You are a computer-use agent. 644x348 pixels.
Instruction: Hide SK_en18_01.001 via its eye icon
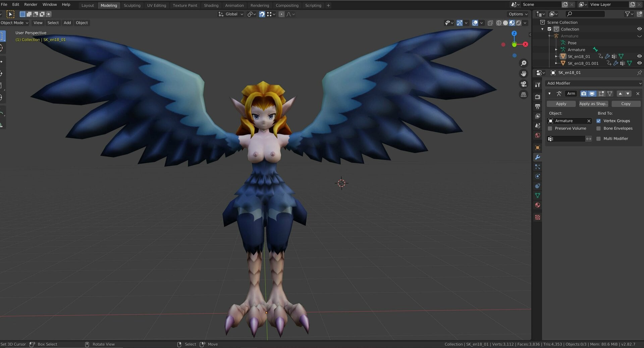pyautogui.click(x=639, y=63)
